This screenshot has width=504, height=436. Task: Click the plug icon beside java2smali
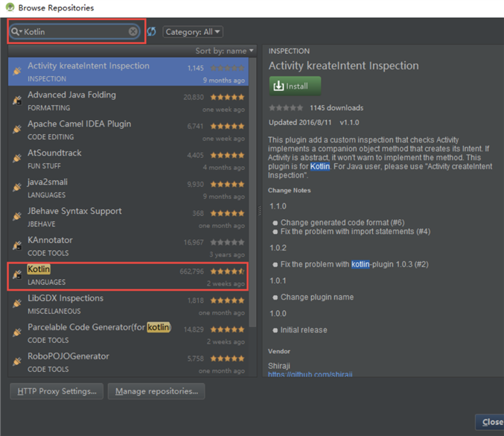click(x=17, y=187)
